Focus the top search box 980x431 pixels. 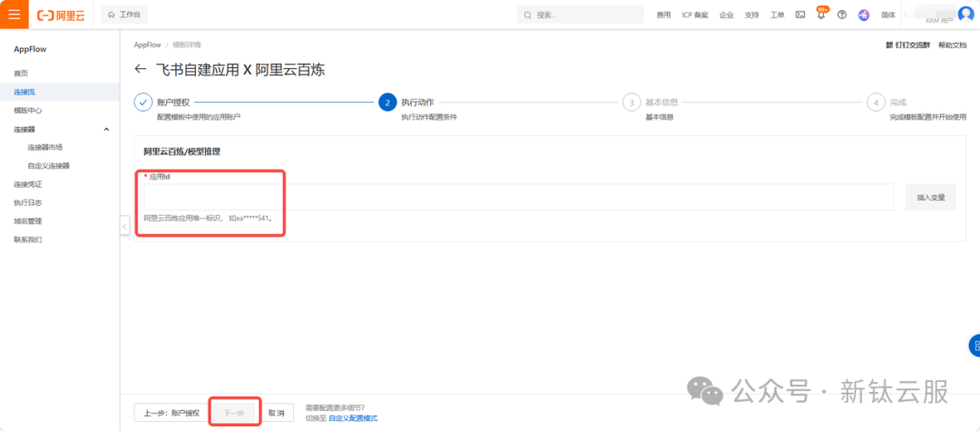[x=580, y=15]
